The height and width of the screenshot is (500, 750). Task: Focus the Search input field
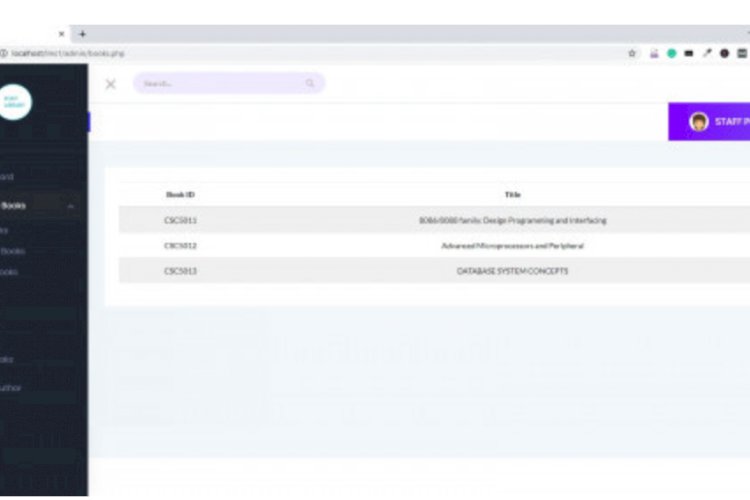[229, 83]
